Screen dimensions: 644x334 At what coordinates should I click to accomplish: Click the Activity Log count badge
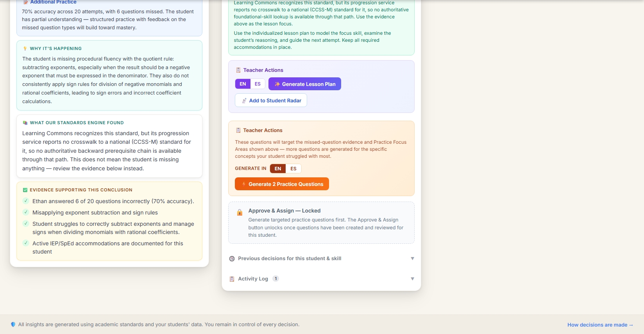point(275,279)
